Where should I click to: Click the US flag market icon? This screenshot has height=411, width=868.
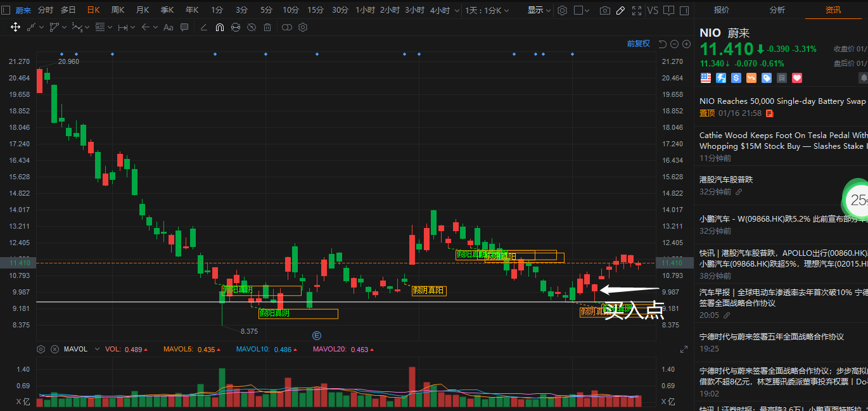tap(705, 78)
